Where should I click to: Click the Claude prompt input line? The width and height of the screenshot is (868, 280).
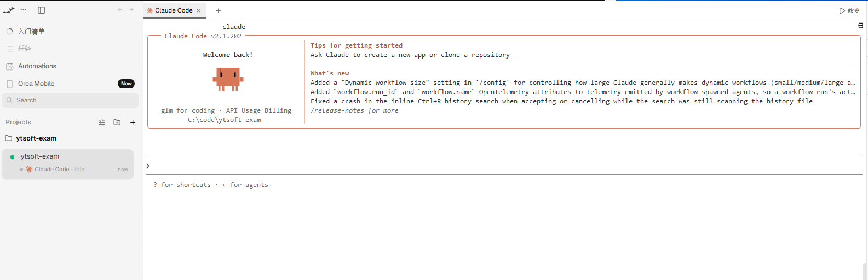[x=504, y=166]
